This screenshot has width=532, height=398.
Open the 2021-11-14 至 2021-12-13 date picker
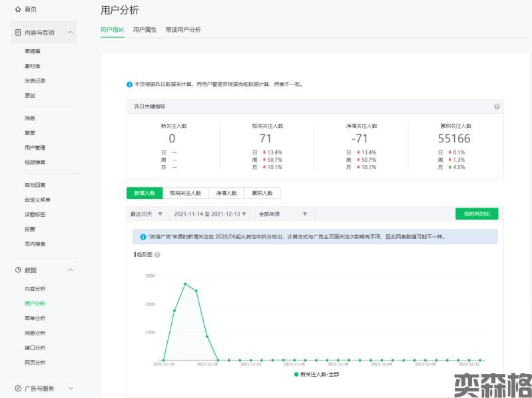(210, 214)
